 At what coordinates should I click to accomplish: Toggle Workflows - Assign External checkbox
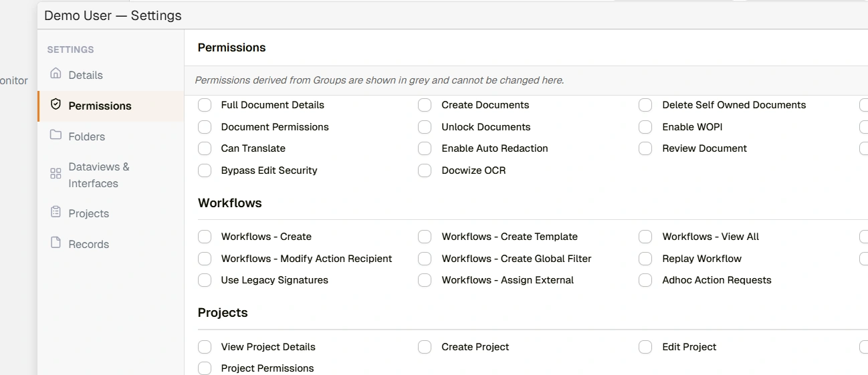(425, 280)
